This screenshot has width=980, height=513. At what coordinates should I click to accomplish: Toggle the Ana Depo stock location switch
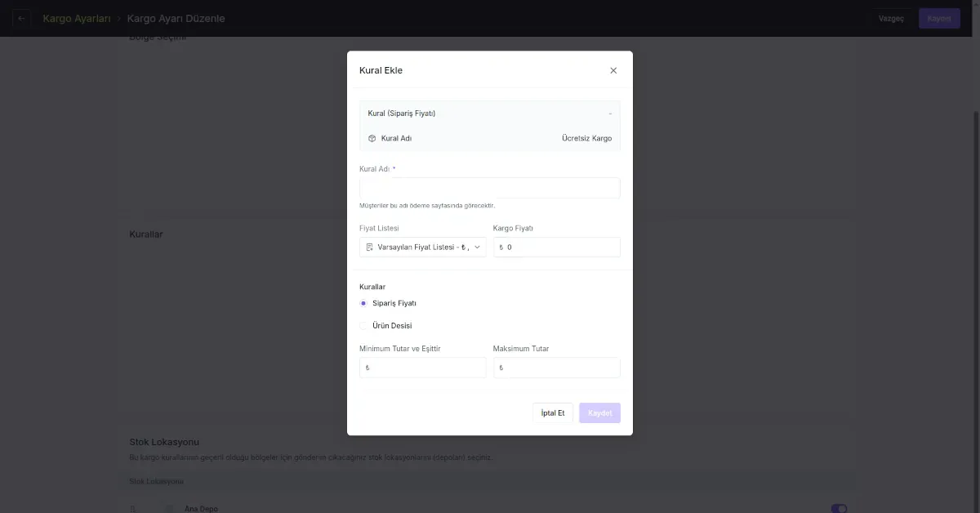pos(839,508)
